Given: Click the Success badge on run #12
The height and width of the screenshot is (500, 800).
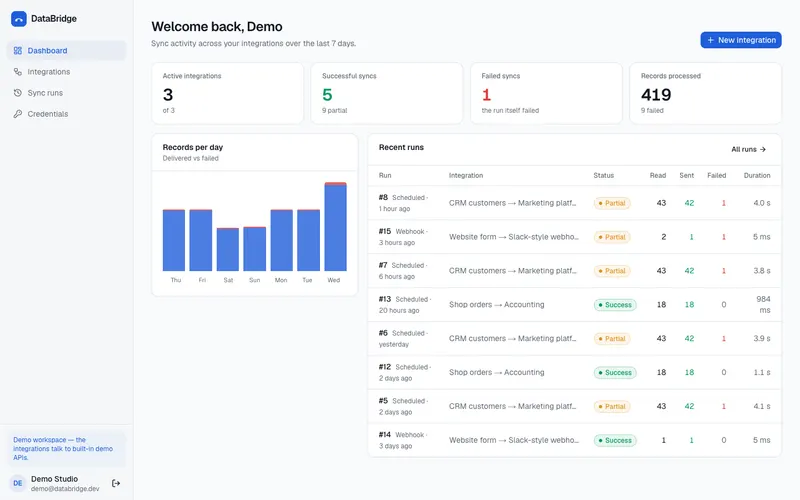Looking at the screenshot, I should pyautogui.click(x=615, y=372).
